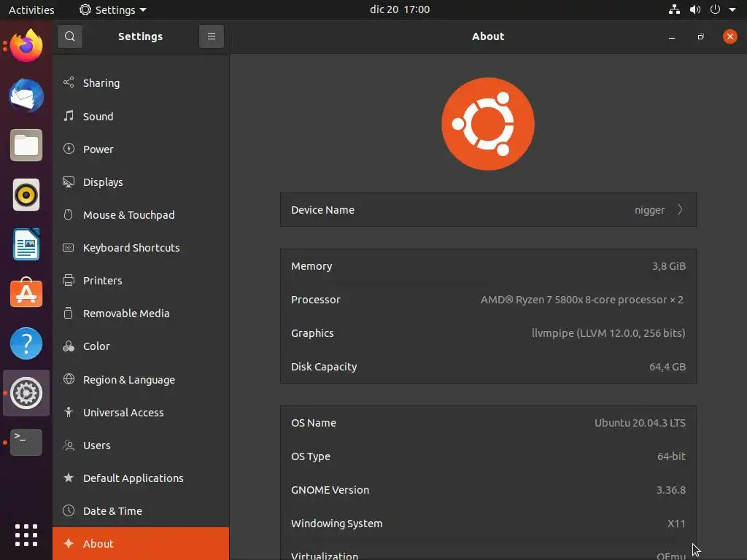Click the Sharing icon in sidebar
Screen dimensions: 747x560
pyautogui.click(x=69, y=82)
